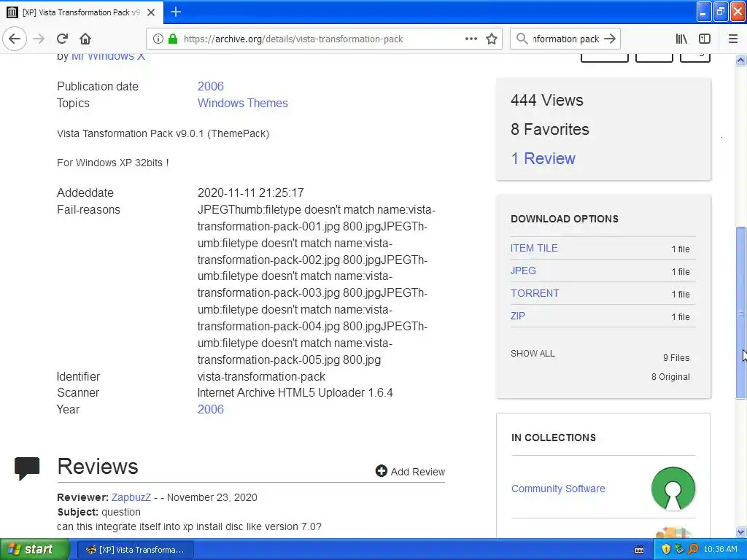Toggle the sidebar view icon
Screen dimensions: 747x560
(x=705, y=39)
